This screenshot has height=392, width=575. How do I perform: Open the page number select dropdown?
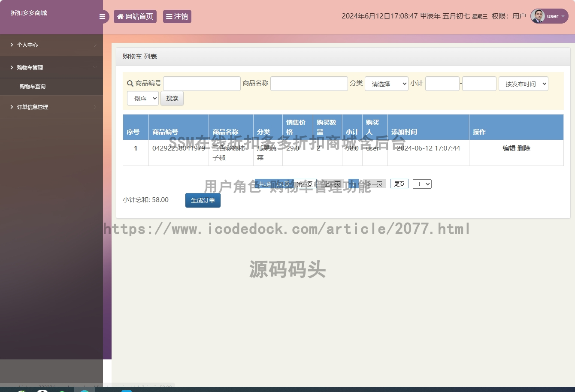point(422,184)
